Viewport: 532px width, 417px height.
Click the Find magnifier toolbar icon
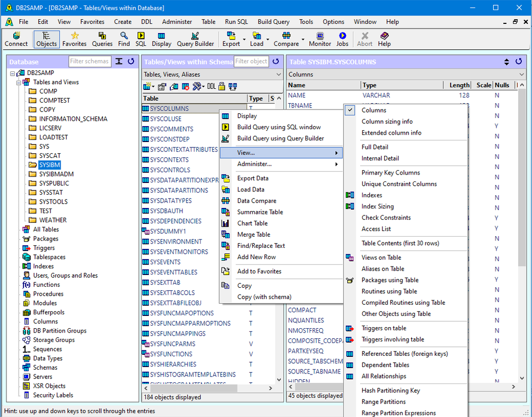124,39
